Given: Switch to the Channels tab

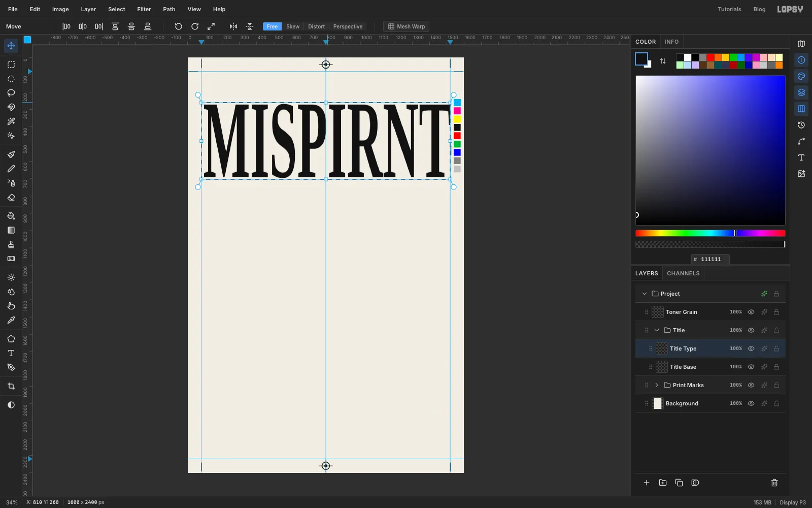Looking at the screenshot, I should pyautogui.click(x=683, y=273).
